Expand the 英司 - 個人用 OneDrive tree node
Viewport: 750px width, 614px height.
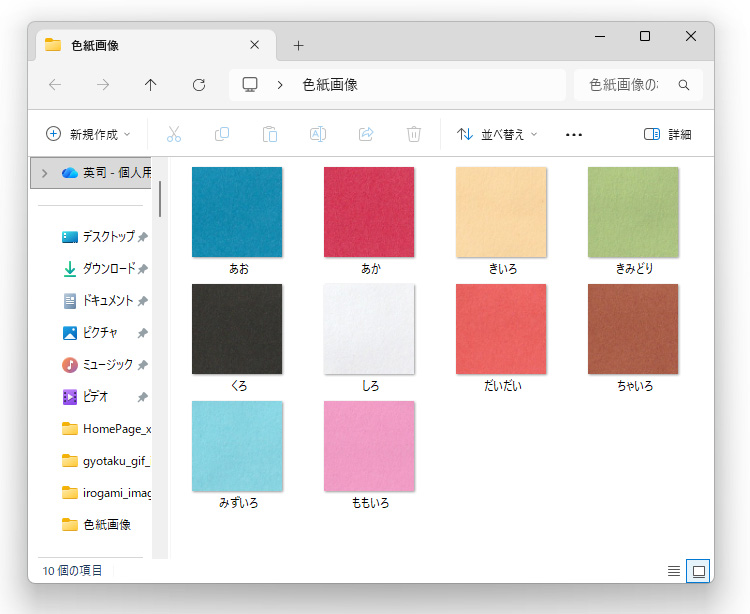tap(45, 173)
